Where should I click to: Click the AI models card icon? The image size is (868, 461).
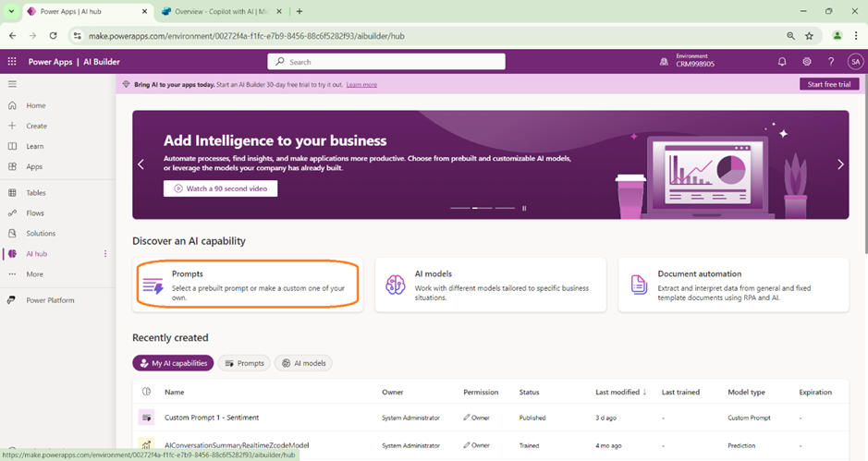tap(396, 285)
